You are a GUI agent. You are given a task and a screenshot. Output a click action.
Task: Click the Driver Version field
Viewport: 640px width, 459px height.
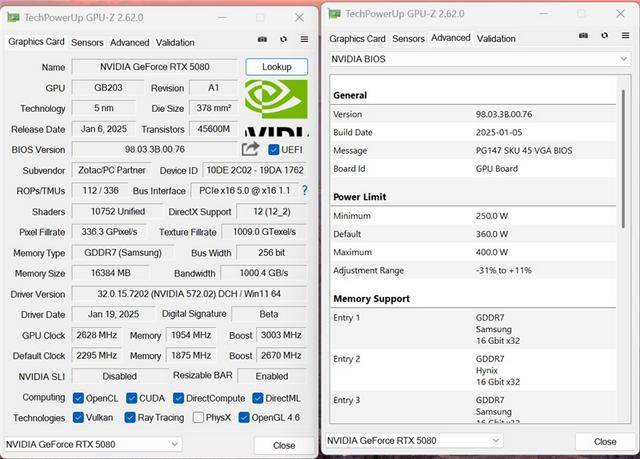[189, 294]
